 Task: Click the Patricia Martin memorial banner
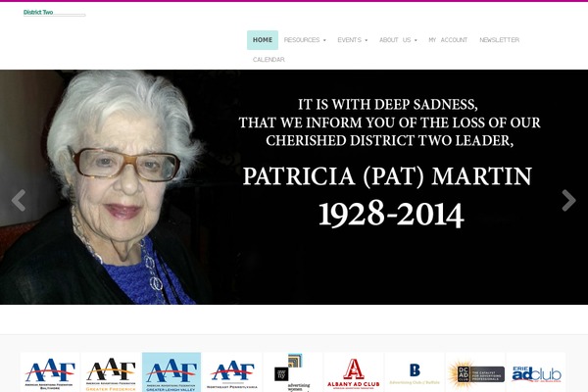tap(294, 187)
